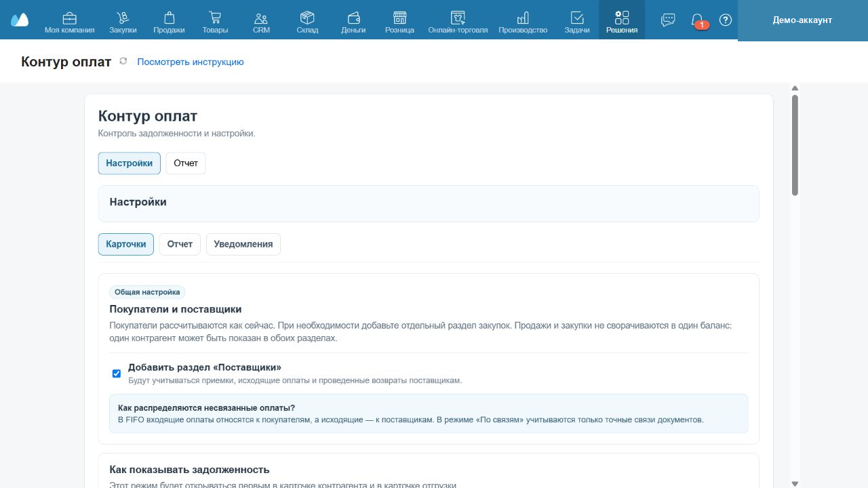868x488 pixels.
Task: Click the Как показывать задолженность heading
Action: [190, 470]
